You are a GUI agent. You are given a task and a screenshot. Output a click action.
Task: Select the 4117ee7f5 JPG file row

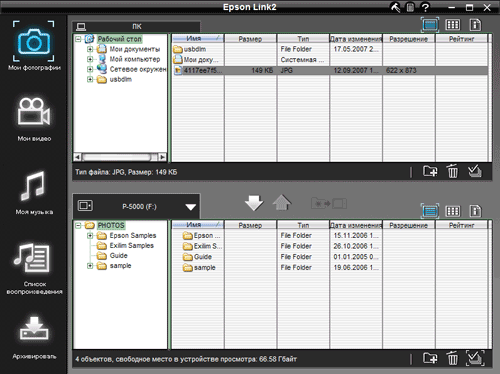pyautogui.click(x=330, y=70)
